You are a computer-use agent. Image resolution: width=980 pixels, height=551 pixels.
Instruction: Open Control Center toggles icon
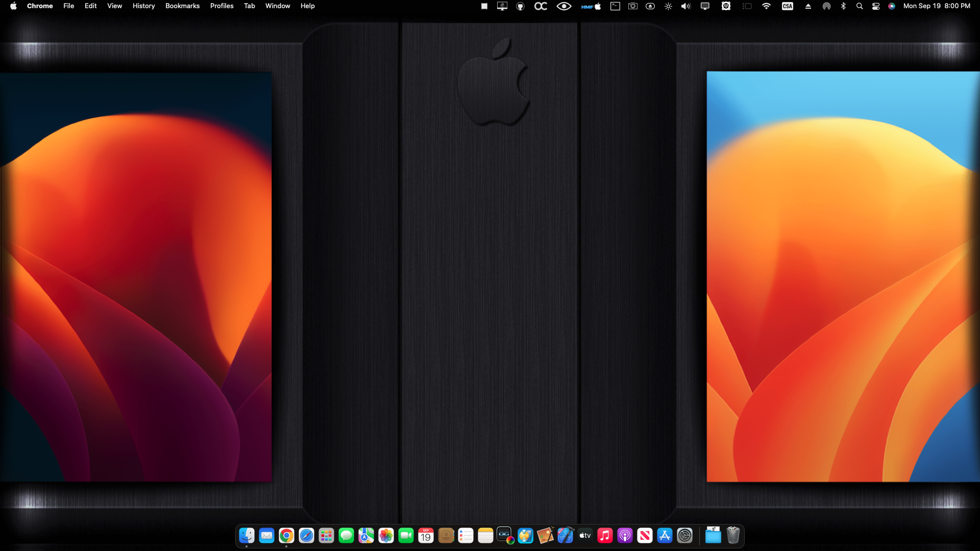pyautogui.click(x=876, y=6)
